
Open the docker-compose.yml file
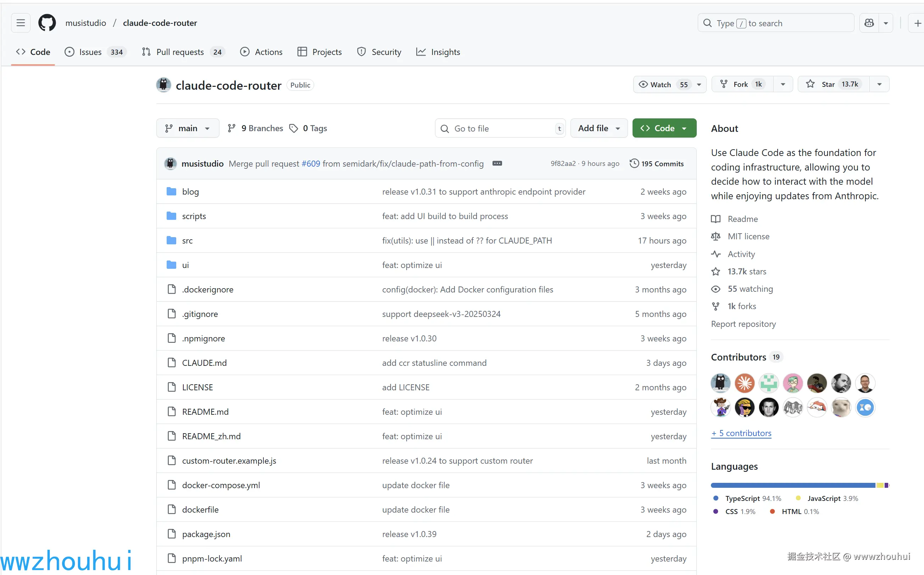(x=221, y=485)
